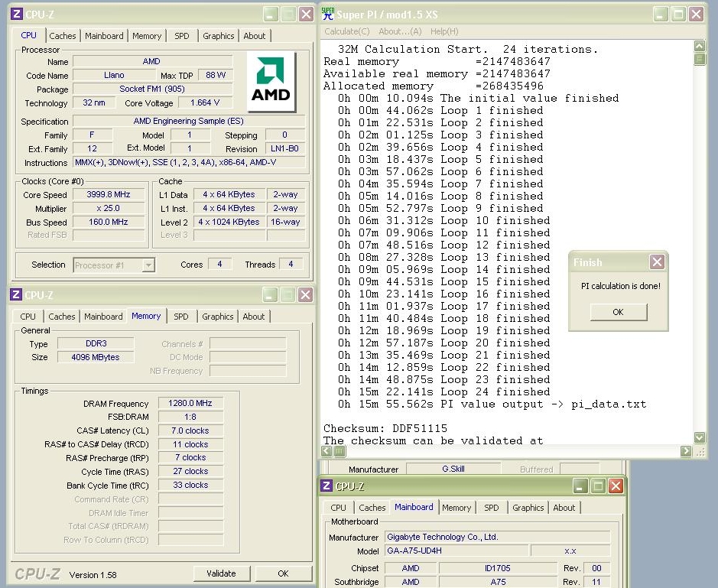
Task: Open the About tab in the top CPU-Z window
Action: click(x=254, y=36)
